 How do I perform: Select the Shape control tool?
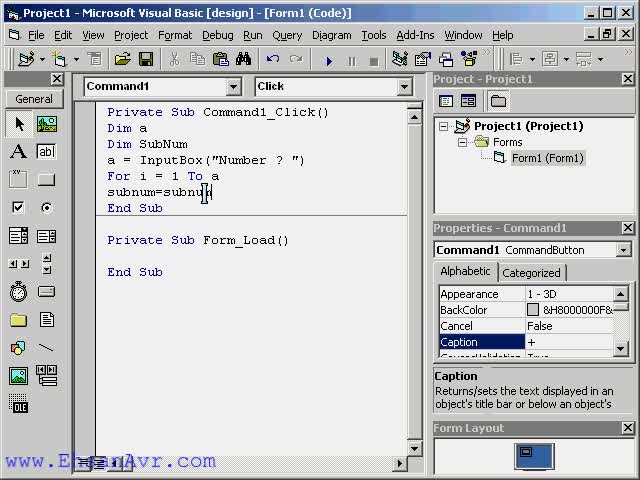[x=19, y=348]
